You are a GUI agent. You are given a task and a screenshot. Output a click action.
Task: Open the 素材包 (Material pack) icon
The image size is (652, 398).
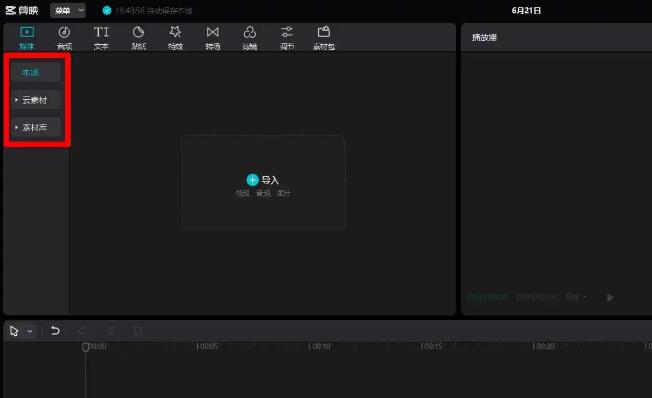(324, 32)
